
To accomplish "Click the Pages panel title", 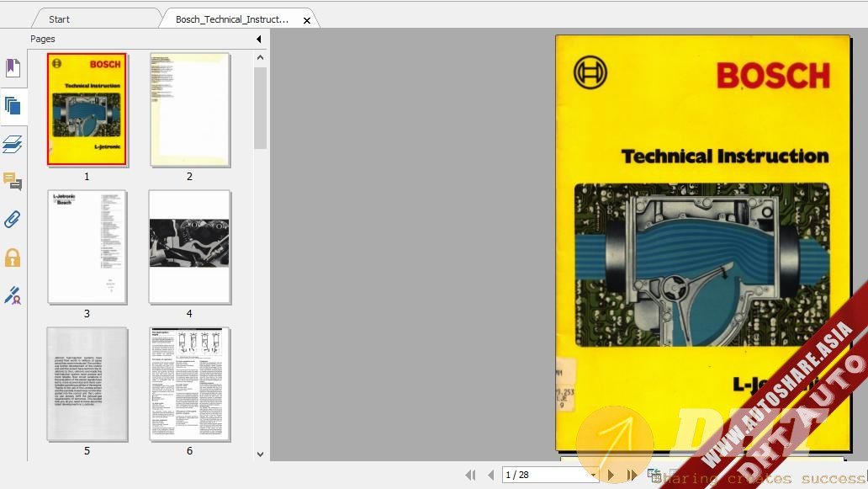I will (x=43, y=39).
